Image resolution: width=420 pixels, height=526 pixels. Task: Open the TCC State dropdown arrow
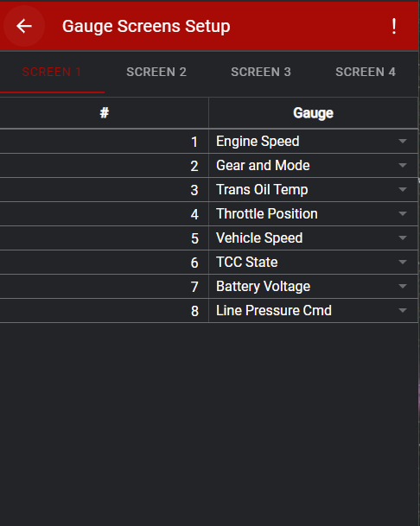pos(403,262)
